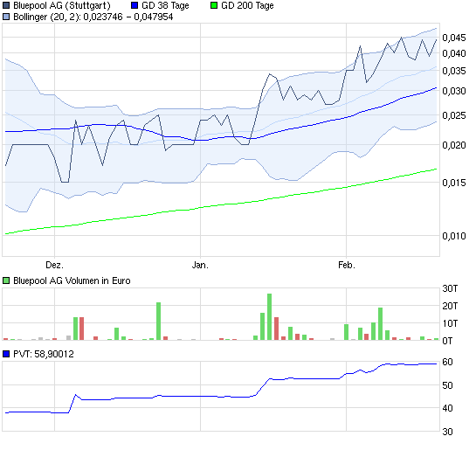Click the 30T volume axis label

[450, 288]
